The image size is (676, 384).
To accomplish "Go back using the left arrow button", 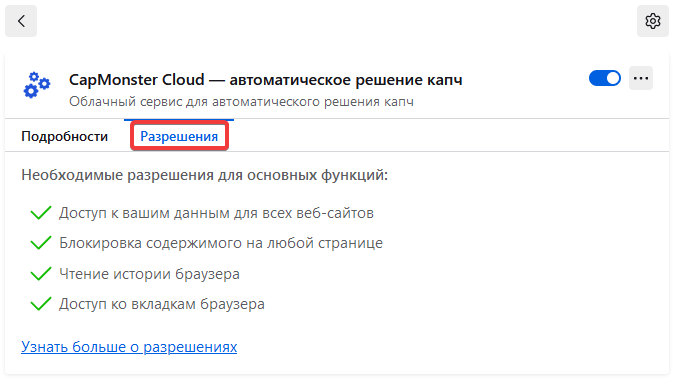I will pyautogui.click(x=21, y=21).
